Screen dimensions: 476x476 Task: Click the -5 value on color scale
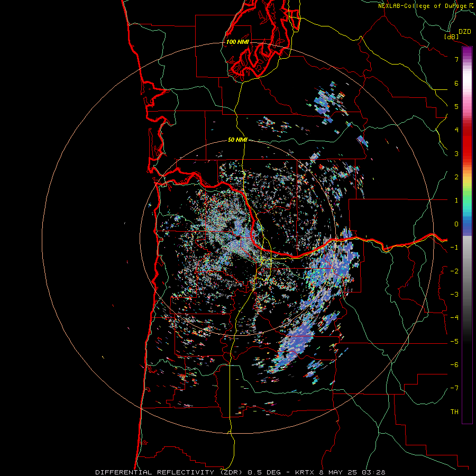[x=454, y=342]
